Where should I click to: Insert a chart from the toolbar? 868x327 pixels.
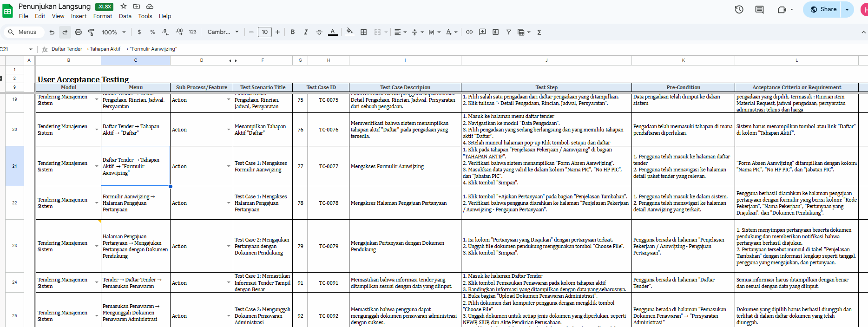coord(495,32)
